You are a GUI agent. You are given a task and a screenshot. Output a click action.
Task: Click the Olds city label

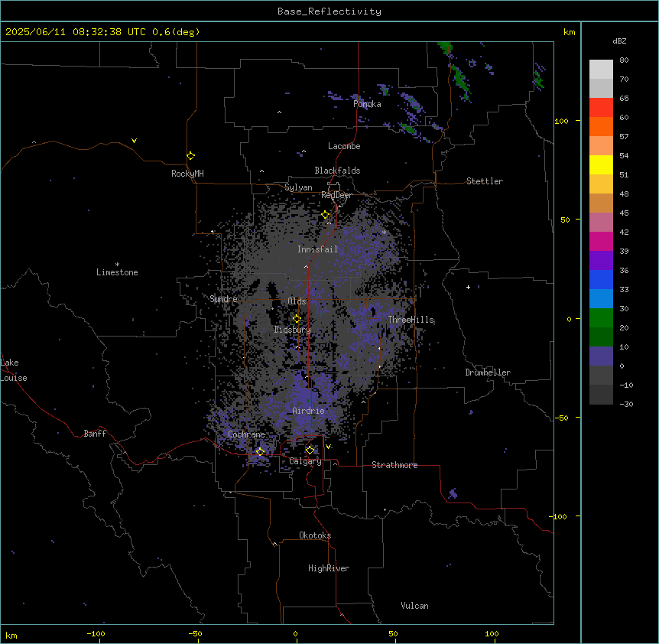click(297, 301)
